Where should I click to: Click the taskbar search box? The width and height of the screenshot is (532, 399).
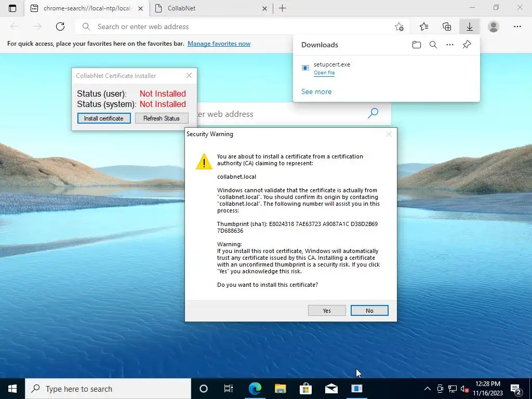(x=108, y=389)
